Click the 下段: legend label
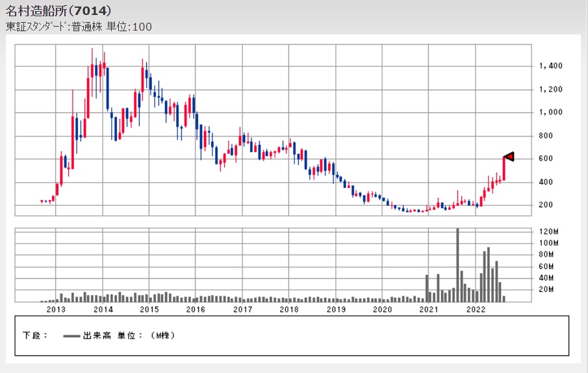Image resolution: width=588 pixels, height=373 pixels. (x=35, y=335)
